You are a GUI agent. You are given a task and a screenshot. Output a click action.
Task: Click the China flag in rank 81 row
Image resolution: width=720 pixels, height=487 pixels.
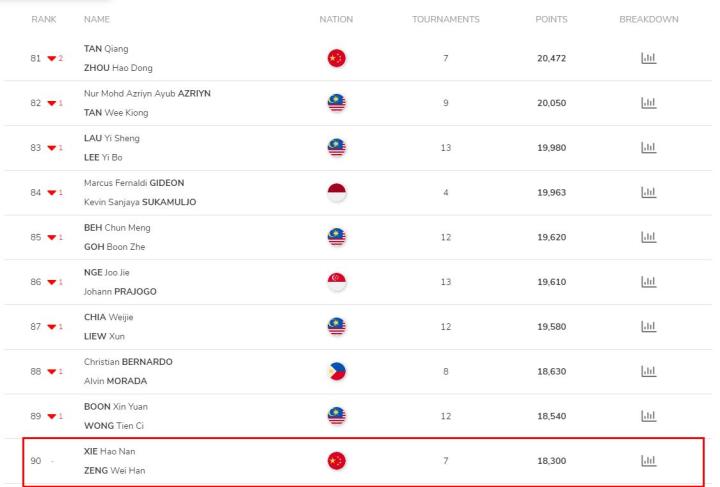point(337,58)
